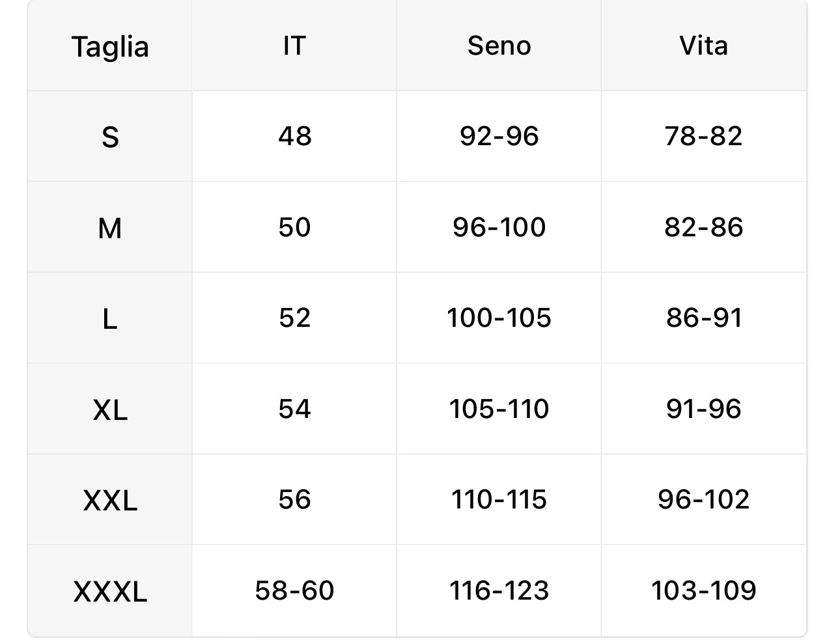Viewport: 840px width, 640px height.
Task: Select the M size row label
Action: pos(110,228)
